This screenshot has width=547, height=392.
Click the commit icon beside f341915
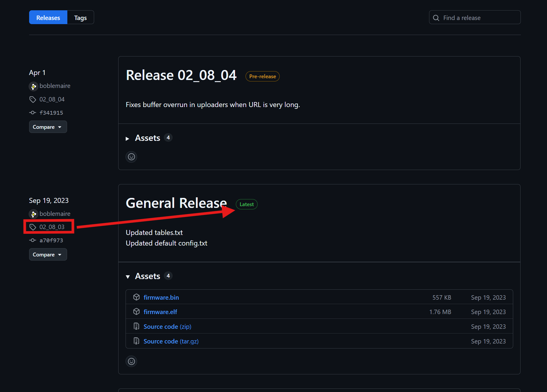tap(33, 113)
